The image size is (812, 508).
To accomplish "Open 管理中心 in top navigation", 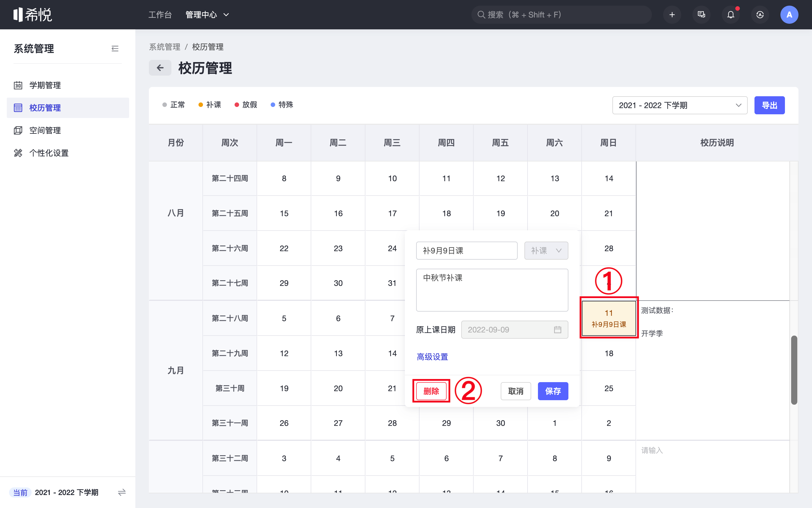I will pyautogui.click(x=201, y=15).
